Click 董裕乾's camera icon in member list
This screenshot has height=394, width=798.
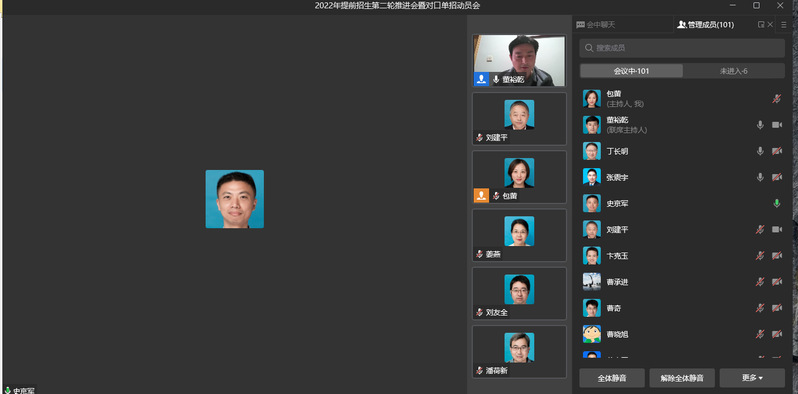(777, 125)
